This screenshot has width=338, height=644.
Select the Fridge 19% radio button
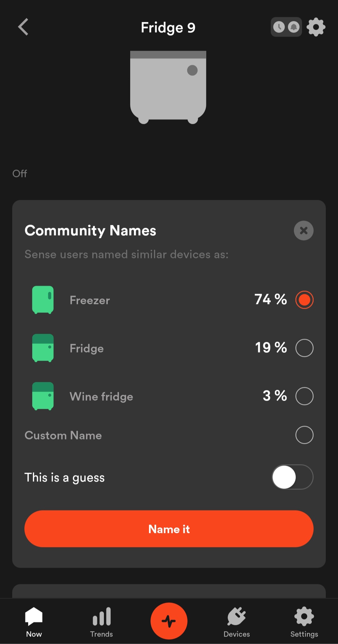pos(304,348)
